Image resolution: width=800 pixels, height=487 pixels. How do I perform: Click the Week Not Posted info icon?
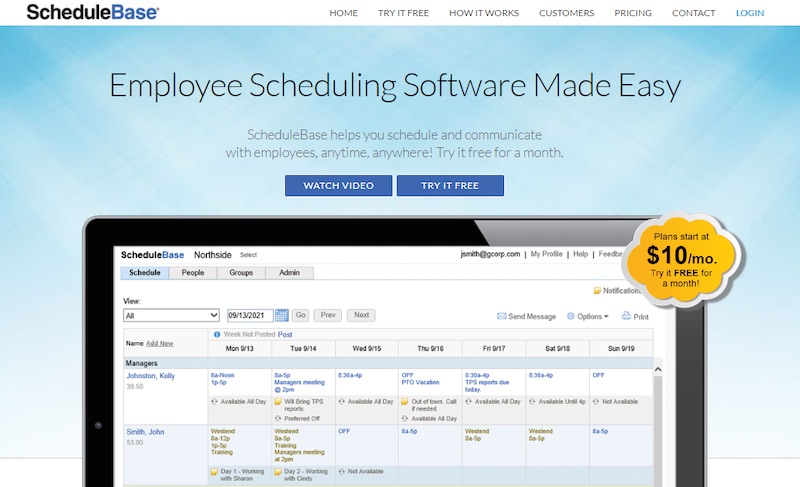(x=217, y=335)
